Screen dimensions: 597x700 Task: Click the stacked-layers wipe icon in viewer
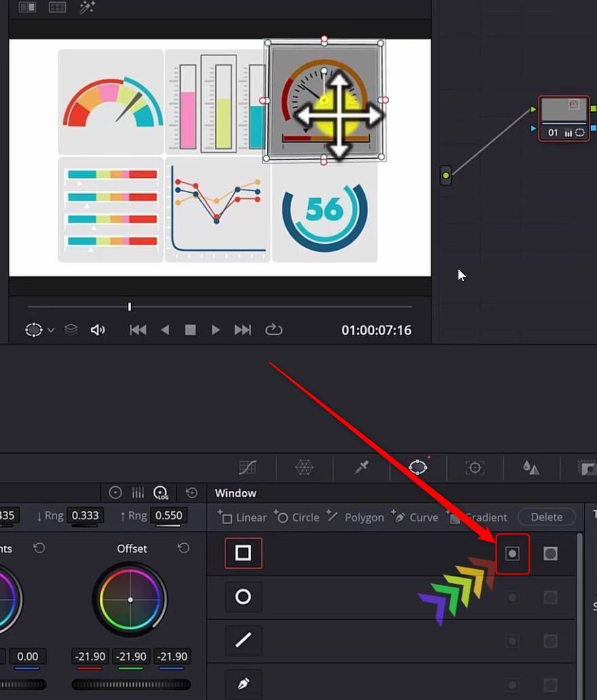point(70,329)
